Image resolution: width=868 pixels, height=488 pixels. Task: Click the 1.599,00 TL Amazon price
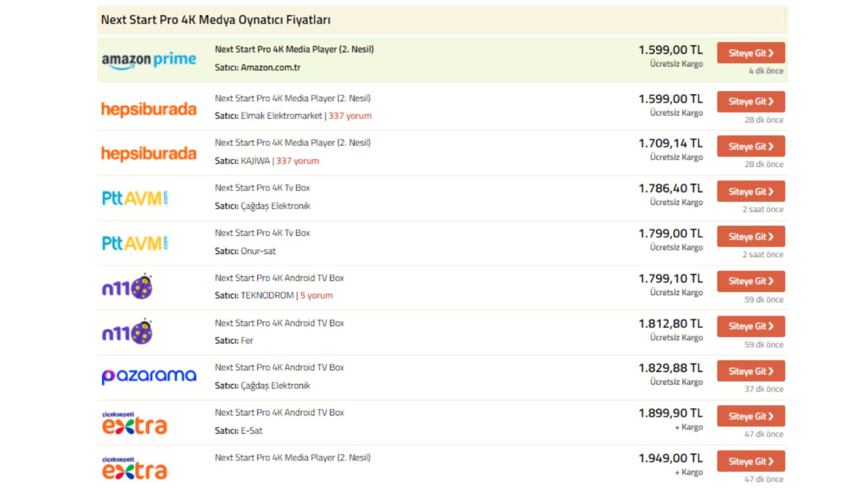(670, 50)
